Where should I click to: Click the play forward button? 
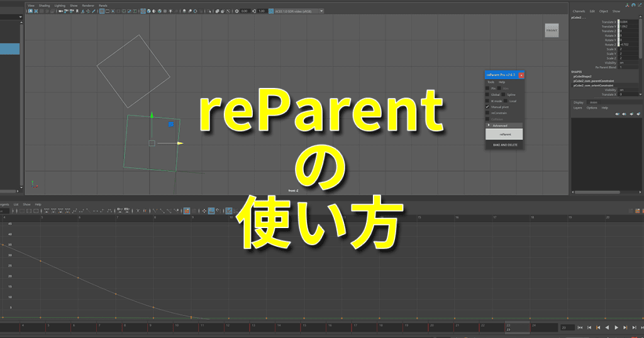pyautogui.click(x=616, y=327)
